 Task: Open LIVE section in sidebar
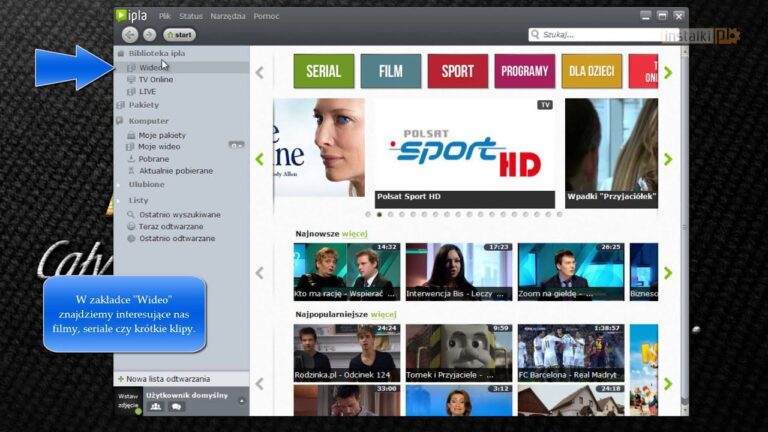pos(147,91)
